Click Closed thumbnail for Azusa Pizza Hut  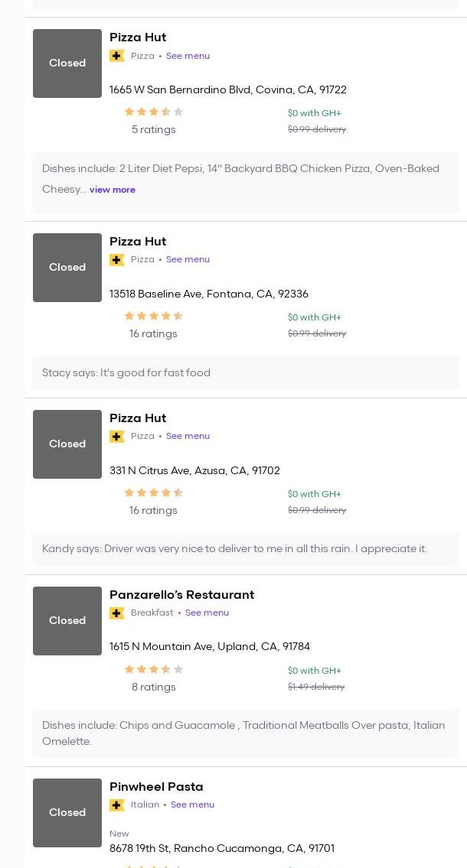pyautogui.click(x=67, y=444)
